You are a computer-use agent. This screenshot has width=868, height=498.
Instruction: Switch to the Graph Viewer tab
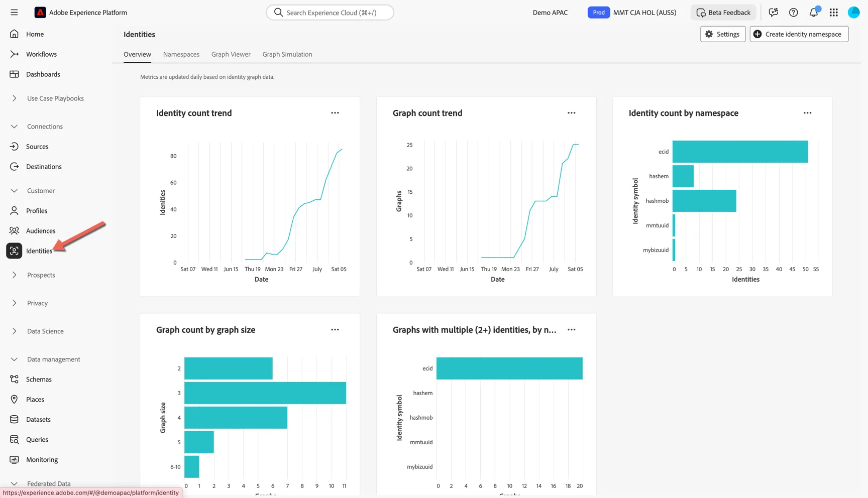[x=231, y=54]
